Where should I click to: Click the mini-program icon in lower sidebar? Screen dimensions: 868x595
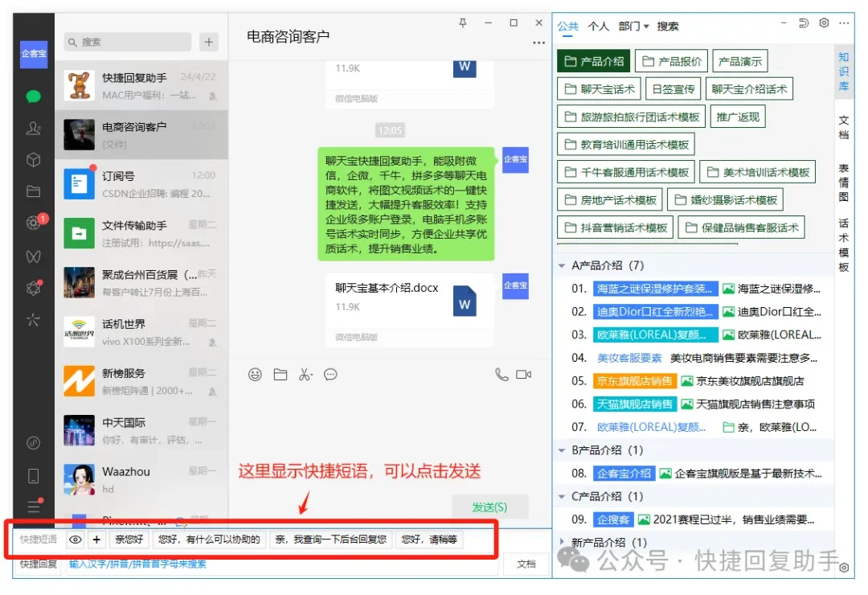tap(33, 443)
